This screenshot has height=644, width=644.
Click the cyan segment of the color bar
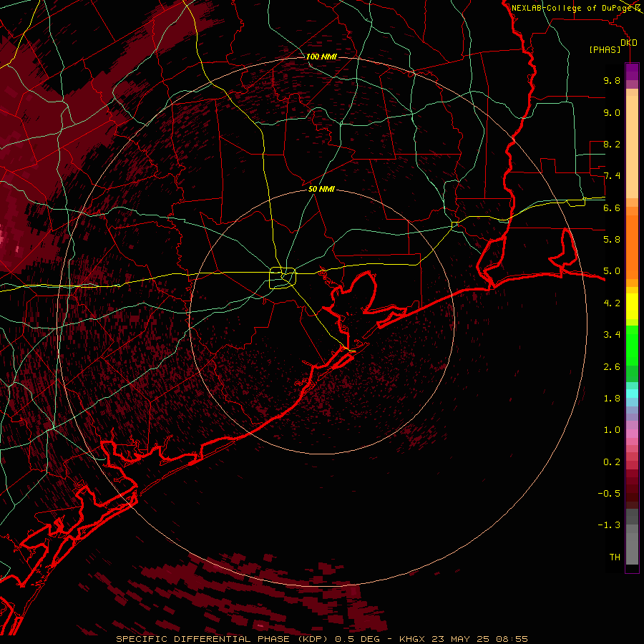click(x=632, y=394)
